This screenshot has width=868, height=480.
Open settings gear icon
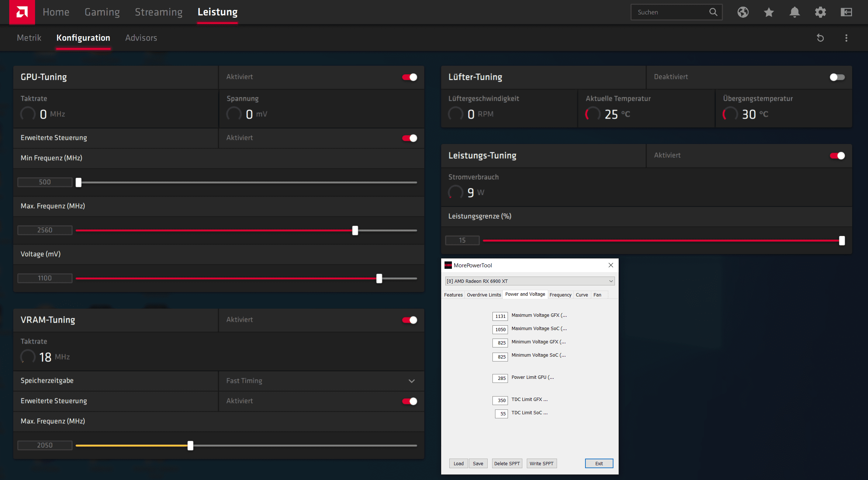click(820, 12)
